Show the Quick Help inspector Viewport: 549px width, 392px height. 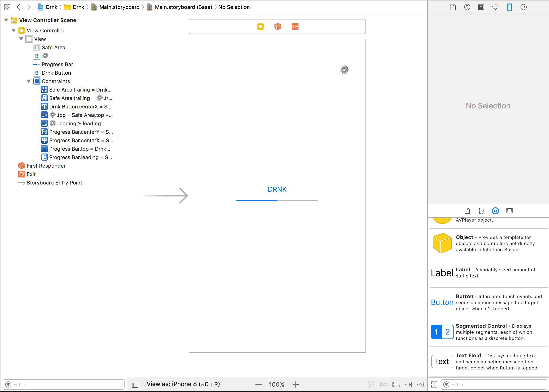click(467, 7)
